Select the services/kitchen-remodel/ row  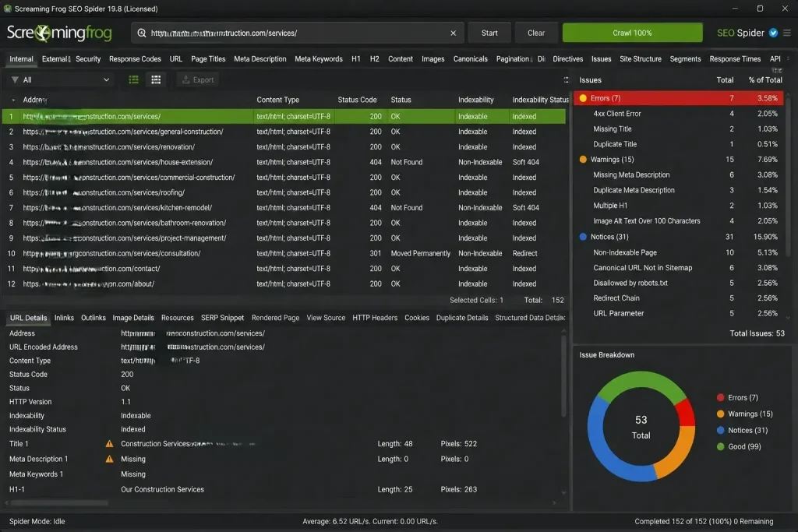click(x=284, y=207)
